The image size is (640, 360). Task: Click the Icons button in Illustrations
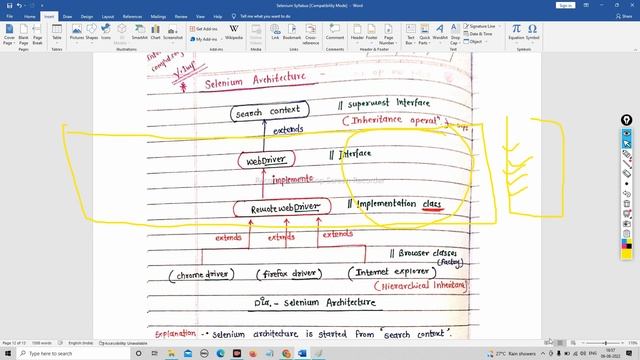[106, 32]
